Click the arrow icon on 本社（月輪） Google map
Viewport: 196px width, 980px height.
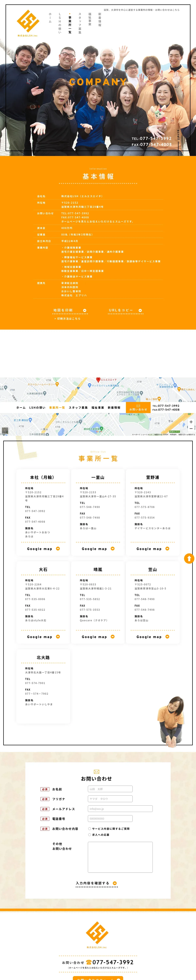[x=58, y=549]
